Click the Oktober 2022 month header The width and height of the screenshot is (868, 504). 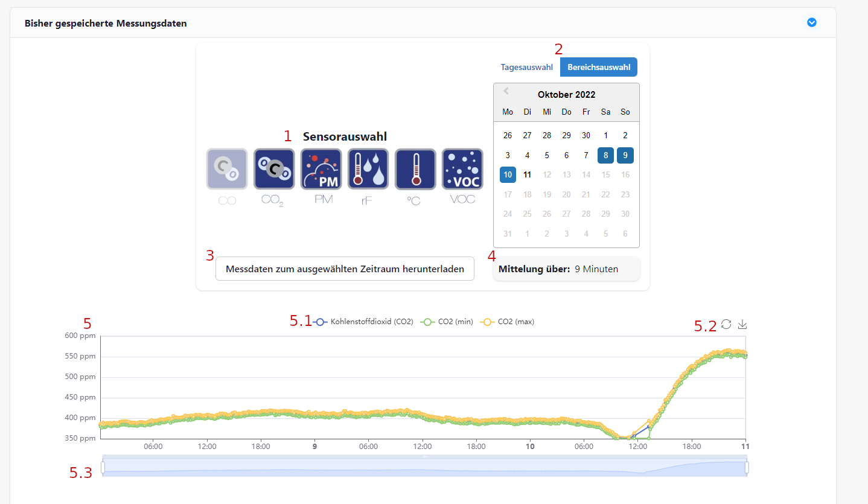[x=567, y=95]
